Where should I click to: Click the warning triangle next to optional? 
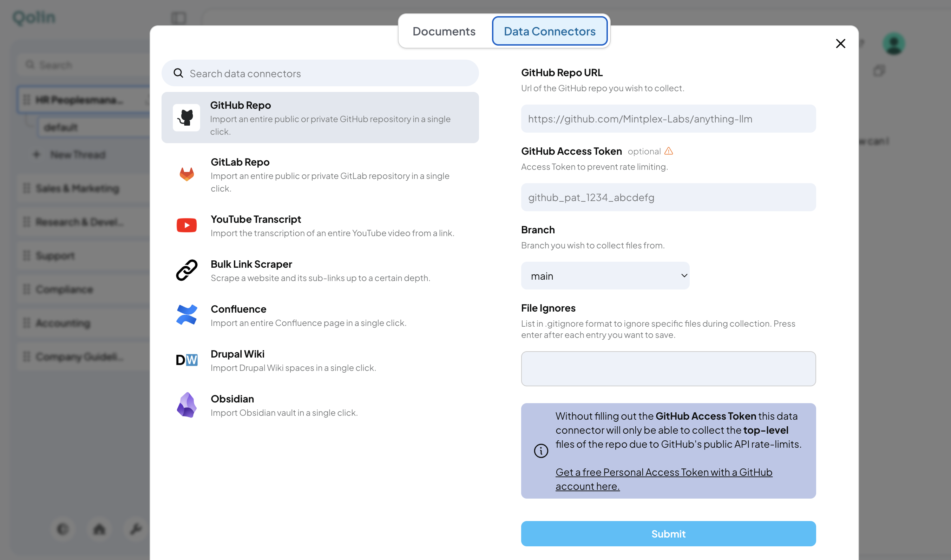point(669,151)
